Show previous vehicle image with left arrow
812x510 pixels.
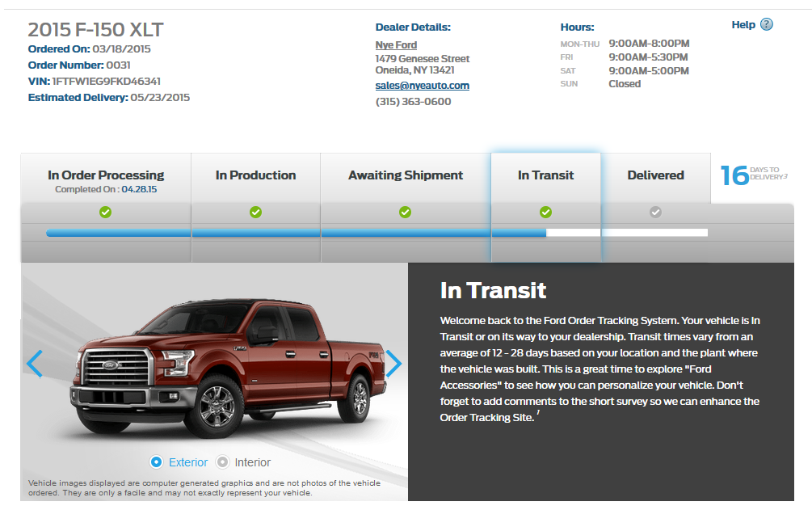[35, 364]
